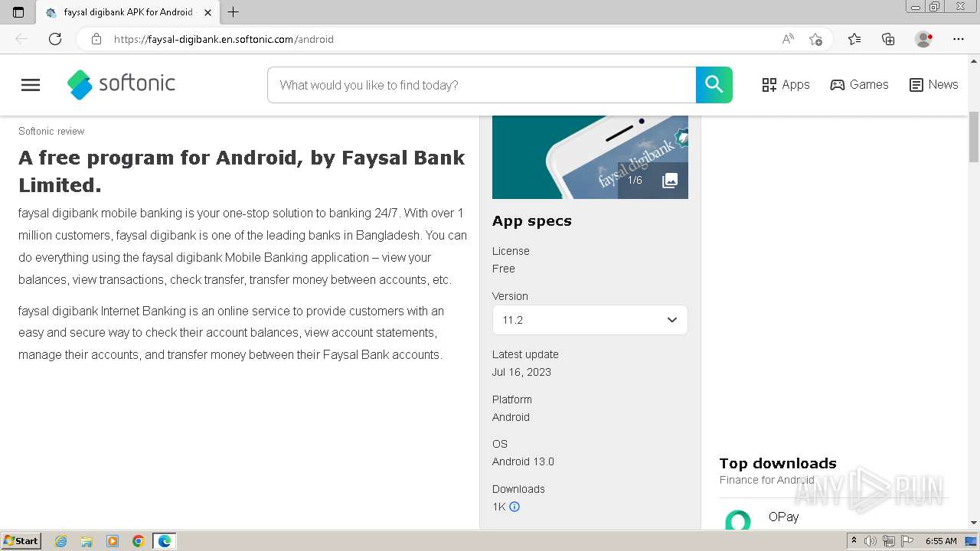The image size is (980, 551).
Task: Click the scrollbar down arrow
Action: pyautogui.click(x=974, y=523)
